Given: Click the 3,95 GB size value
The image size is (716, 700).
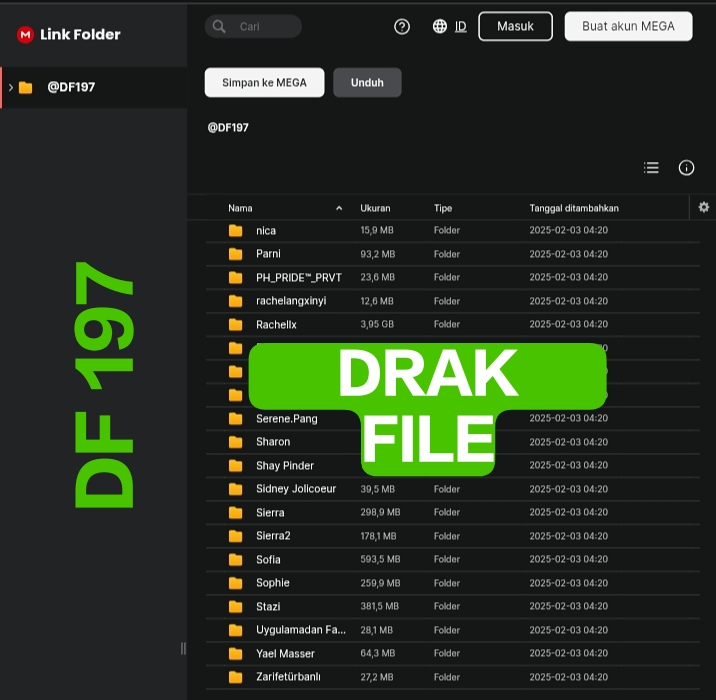Looking at the screenshot, I should [377, 324].
